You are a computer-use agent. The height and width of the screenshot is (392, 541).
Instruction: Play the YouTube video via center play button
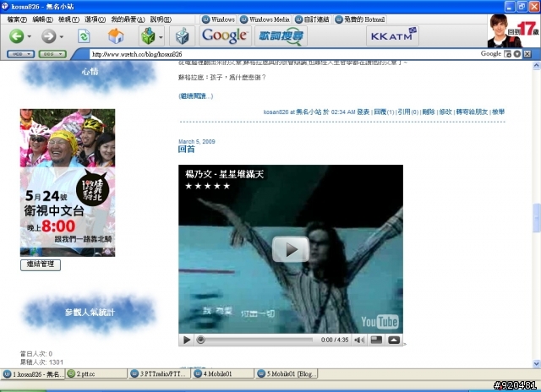tap(291, 249)
